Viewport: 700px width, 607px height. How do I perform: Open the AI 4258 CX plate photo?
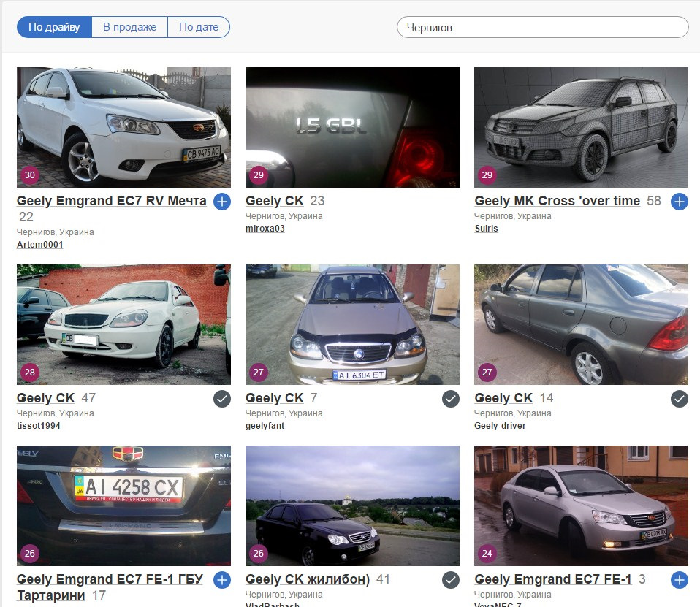[123, 505]
